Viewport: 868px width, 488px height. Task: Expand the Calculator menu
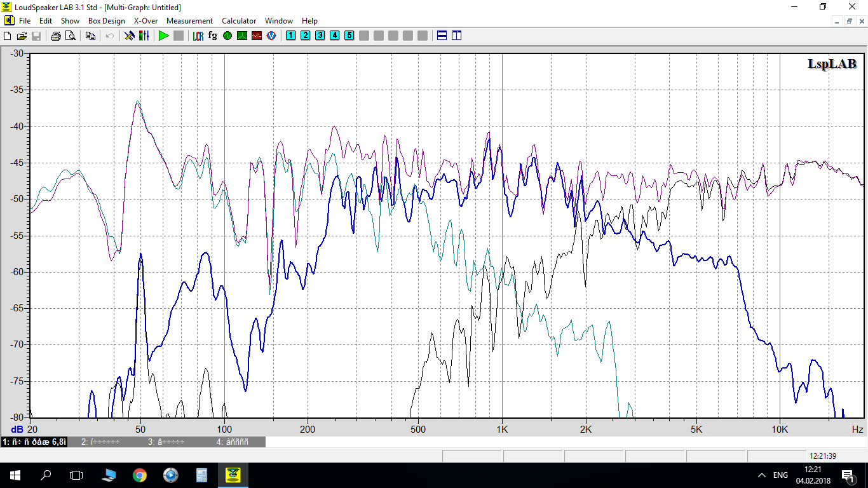click(239, 21)
